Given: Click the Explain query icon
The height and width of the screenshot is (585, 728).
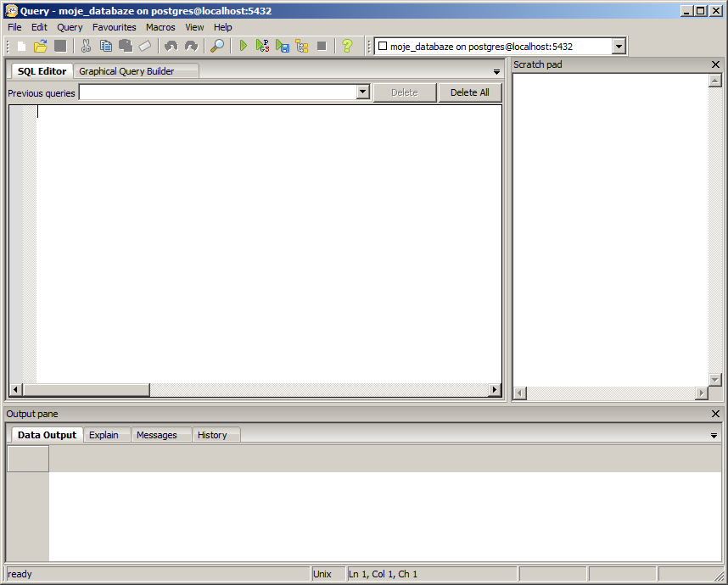Looking at the screenshot, I should [302, 46].
